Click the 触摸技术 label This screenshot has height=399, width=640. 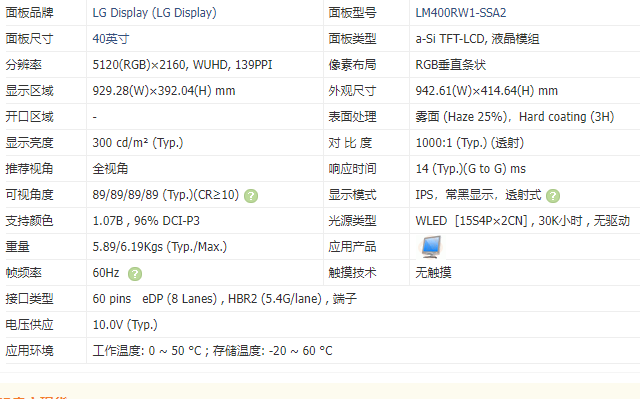pos(352,273)
